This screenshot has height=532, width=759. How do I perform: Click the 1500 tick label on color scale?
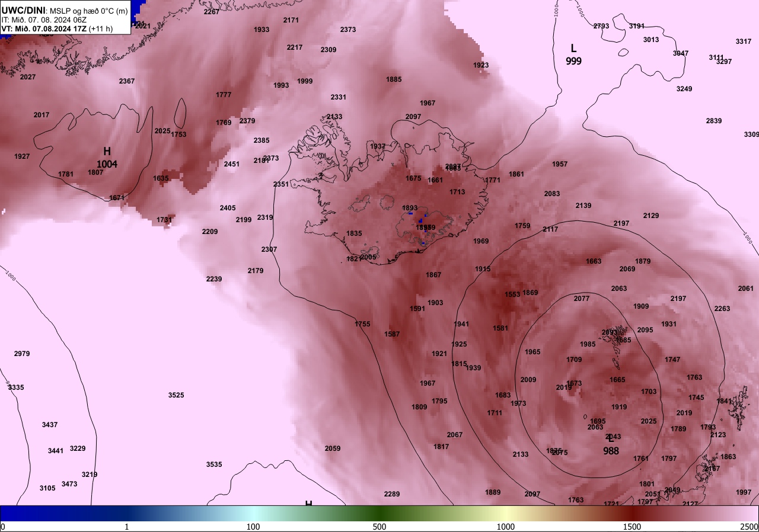(632, 527)
